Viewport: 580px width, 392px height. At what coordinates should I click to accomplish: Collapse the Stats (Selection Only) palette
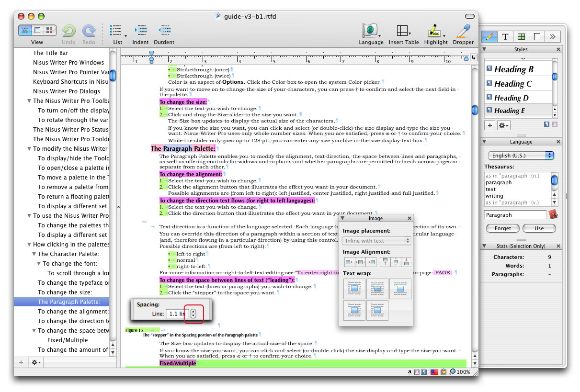[x=484, y=246]
